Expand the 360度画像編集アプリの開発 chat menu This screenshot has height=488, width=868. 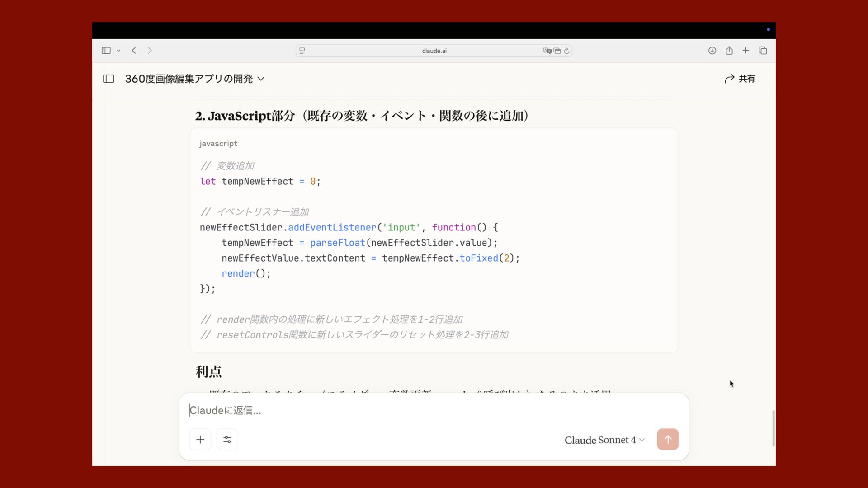(x=195, y=79)
